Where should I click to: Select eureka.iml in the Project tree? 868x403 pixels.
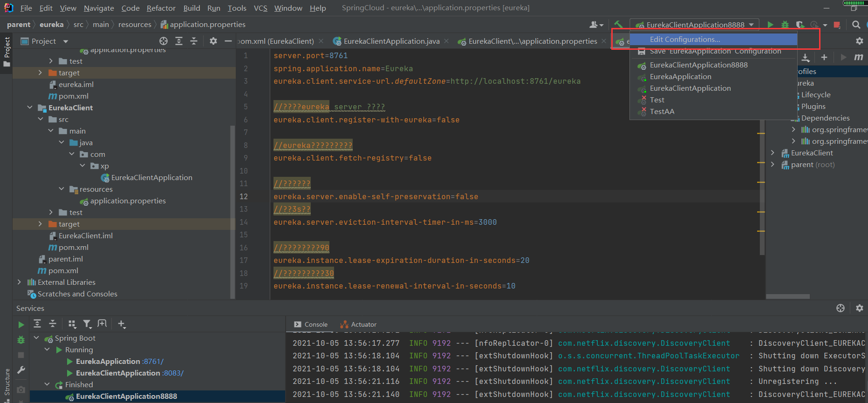(x=76, y=85)
